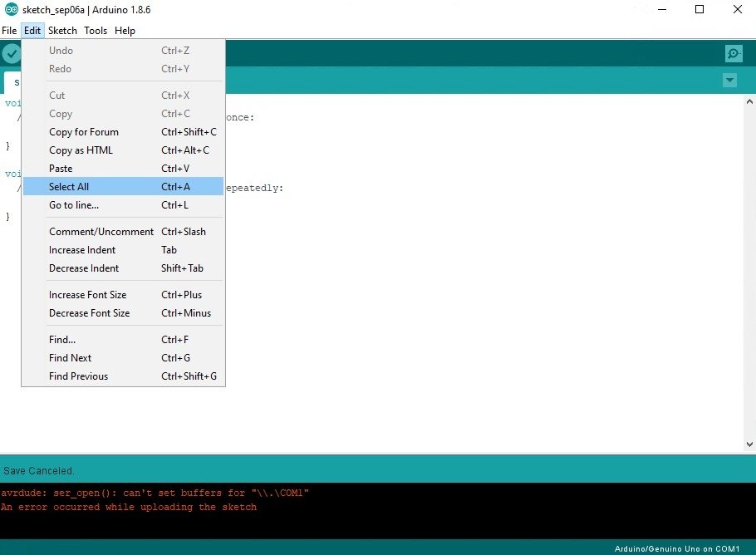Open the Serial Monitor magnifier icon
The width and height of the screenshot is (756, 555).
coord(733,53)
